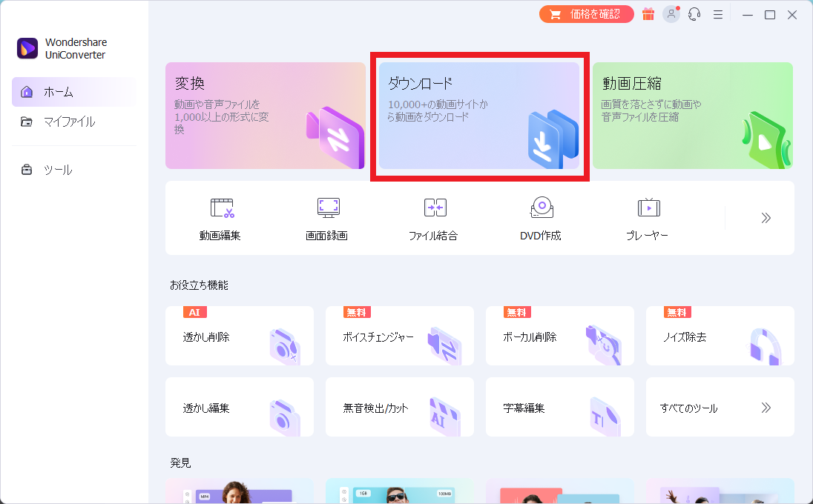Open the hamburger menu in the titlebar
The height and width of the screenshot is (504, 813).
(x=717, y=13)
